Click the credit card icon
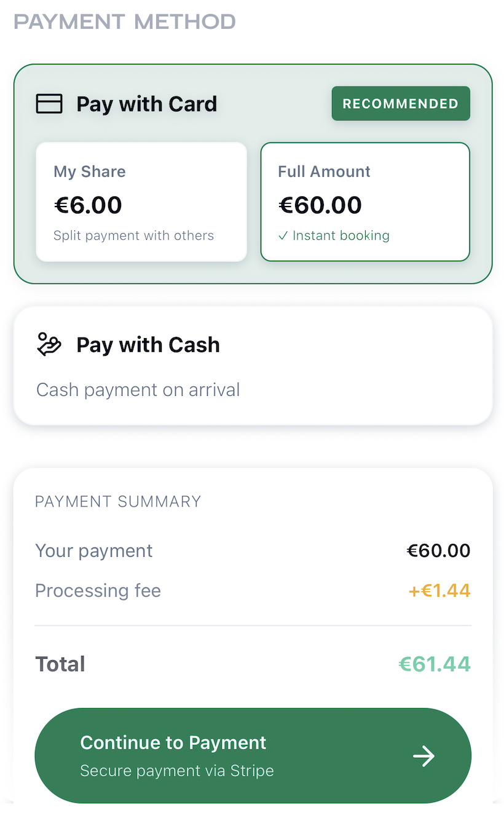The height and width of the screenshot is (831, 504). (x=49, y=104)
